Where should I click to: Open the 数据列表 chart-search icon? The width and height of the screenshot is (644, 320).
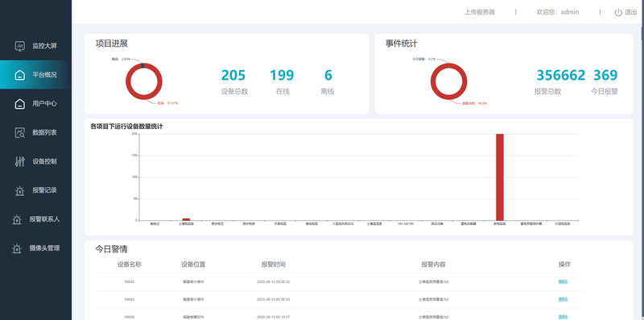pos(19,132)
